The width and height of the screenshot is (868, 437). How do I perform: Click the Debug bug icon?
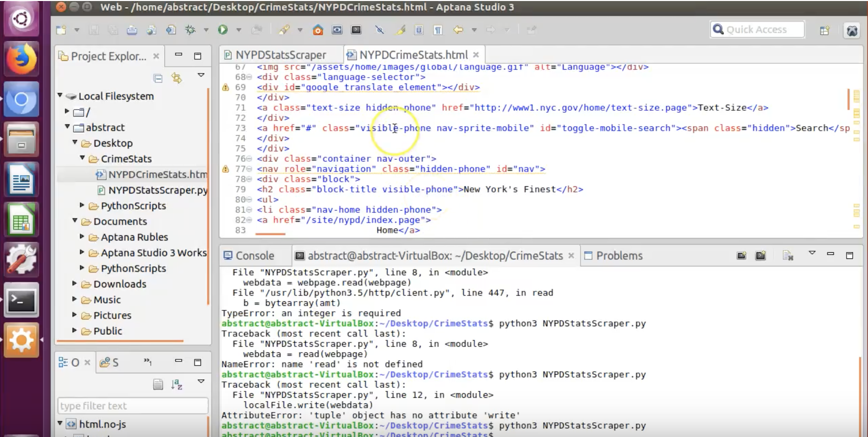(190, 30)
